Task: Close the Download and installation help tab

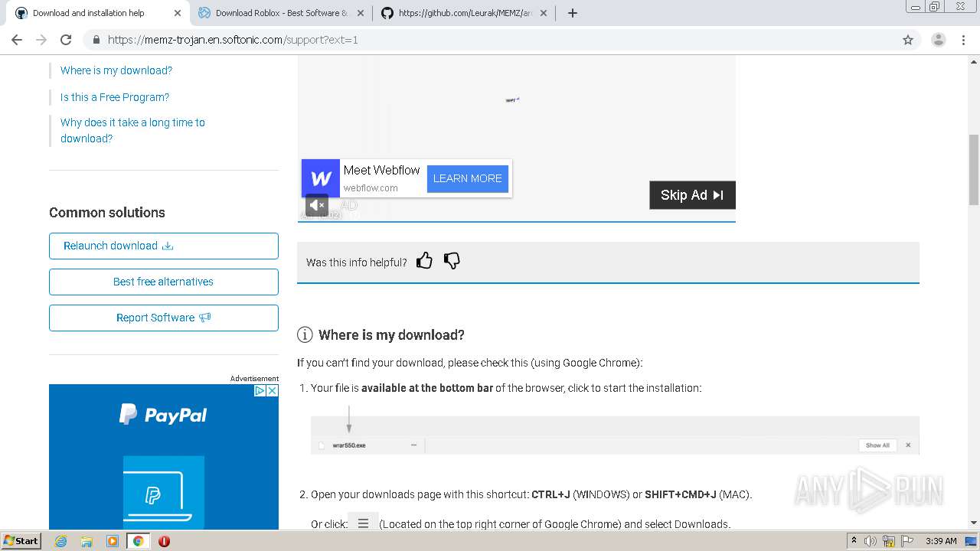Action: point(178,13)
